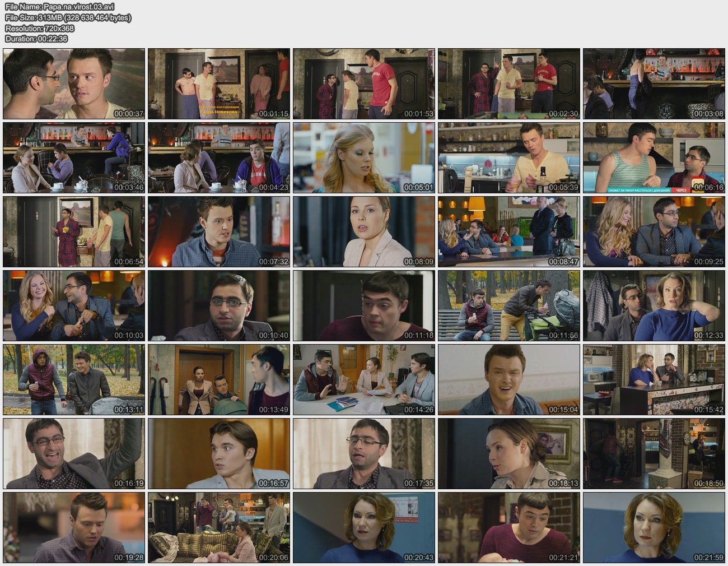Click the restaurant scene at 00:08:47
The width and height of the screenshot is (728, 566).
(508, 231)
